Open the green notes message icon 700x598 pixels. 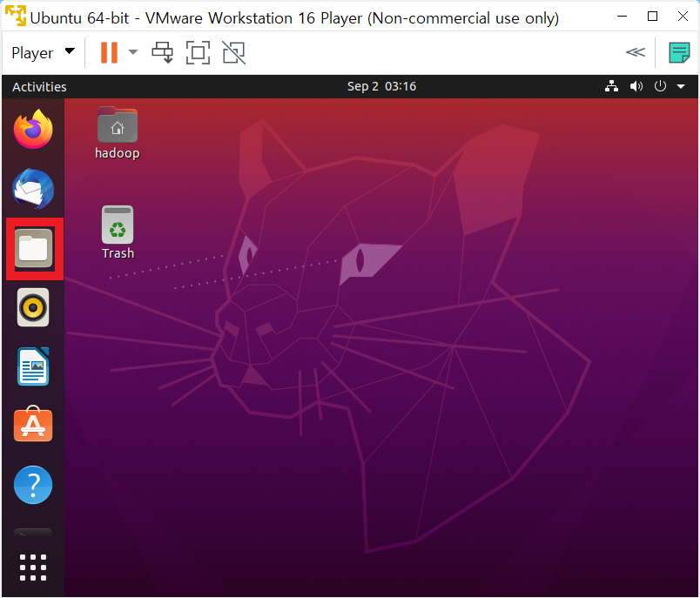679,52
